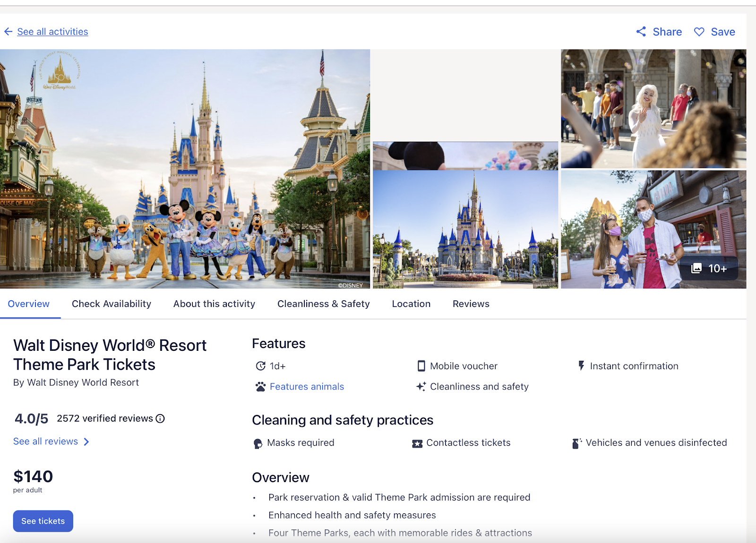Click the Four Theme Parks bullet text
This screenshot has height=543, width=756.
tap(400, 533)
